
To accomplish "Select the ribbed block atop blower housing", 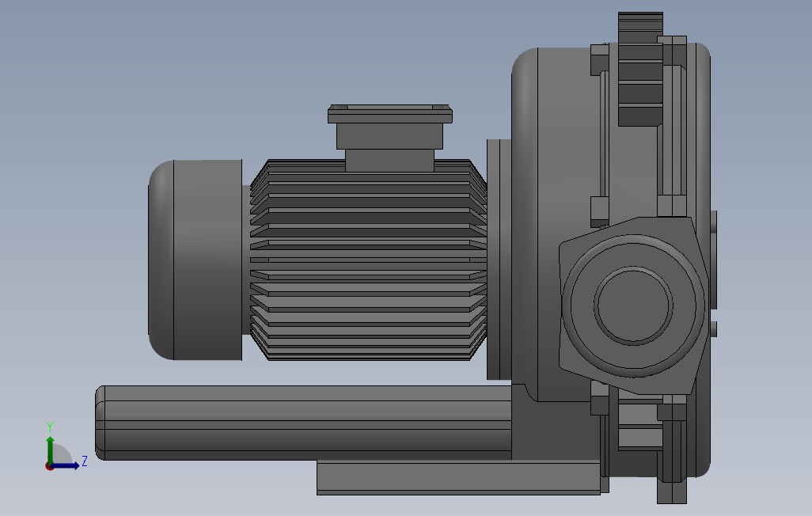I will [640, 70].
